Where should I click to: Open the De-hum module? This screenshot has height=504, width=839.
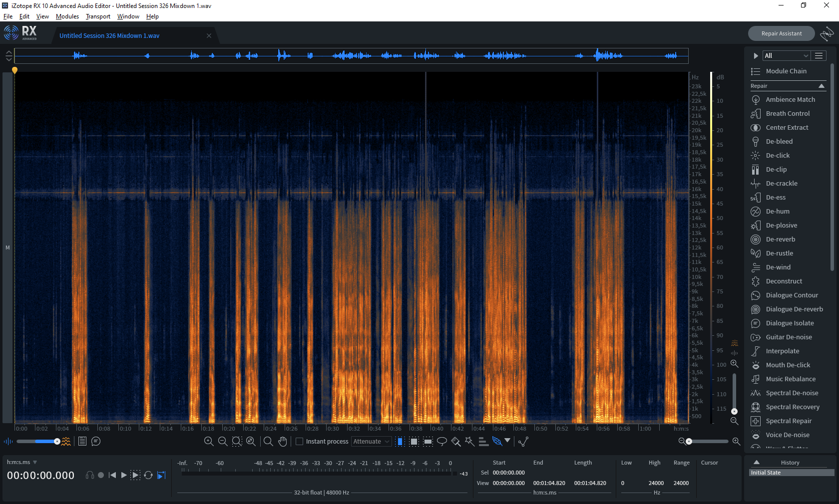(778, 212)
